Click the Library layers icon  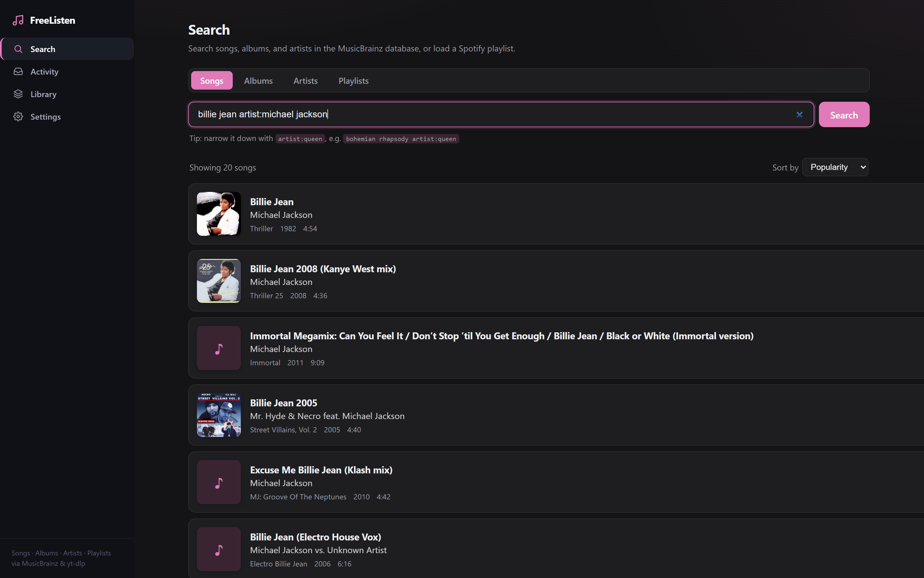18,94
